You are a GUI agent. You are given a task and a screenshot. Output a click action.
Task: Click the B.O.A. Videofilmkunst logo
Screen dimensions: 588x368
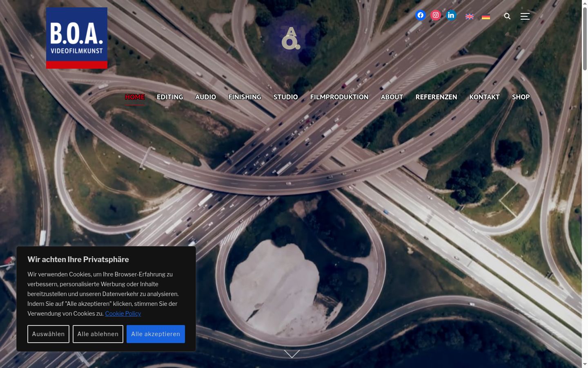[x=77, y=38]
